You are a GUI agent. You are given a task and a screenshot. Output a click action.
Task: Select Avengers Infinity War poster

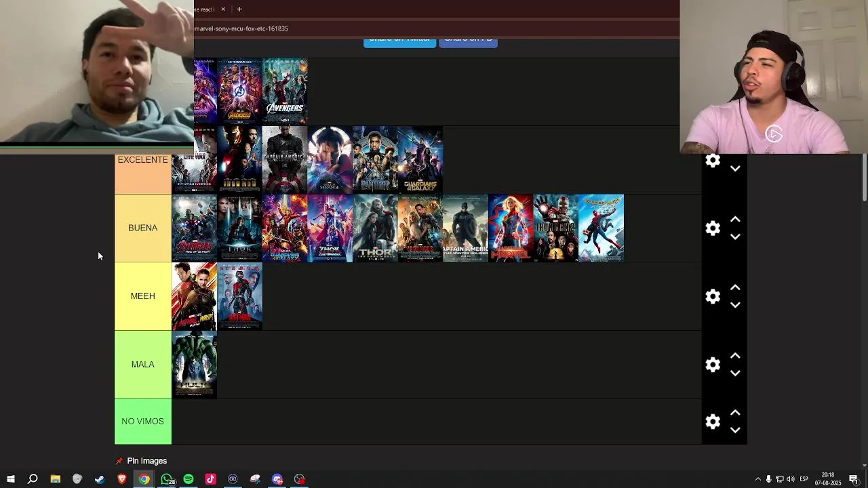pos(239,91)
